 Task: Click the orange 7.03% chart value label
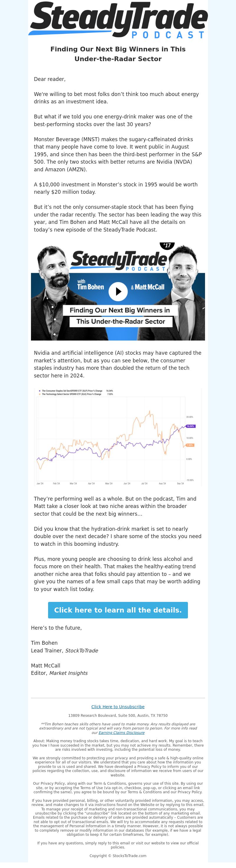(x=190, y=445)
